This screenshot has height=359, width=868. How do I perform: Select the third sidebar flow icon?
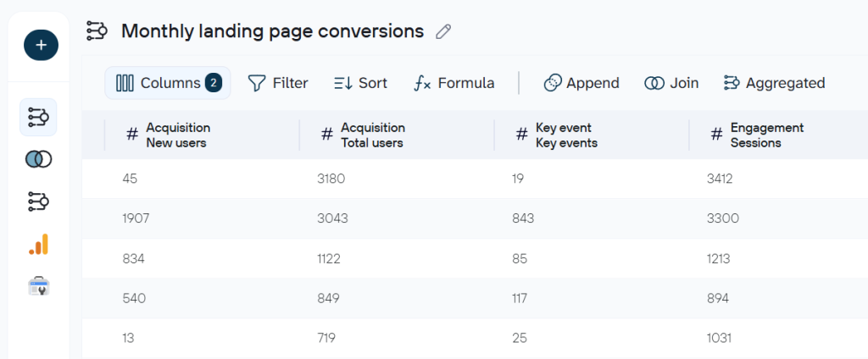pos(38,202)
